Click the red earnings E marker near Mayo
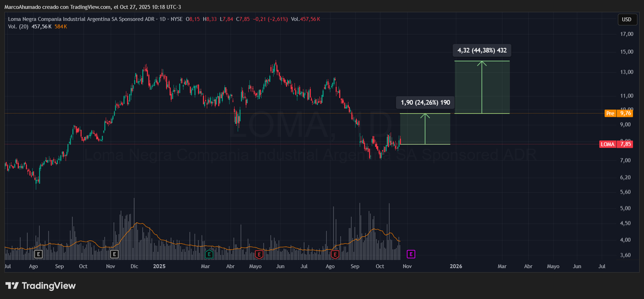Viewport: 644px width, 299px height. pos(259,254)
